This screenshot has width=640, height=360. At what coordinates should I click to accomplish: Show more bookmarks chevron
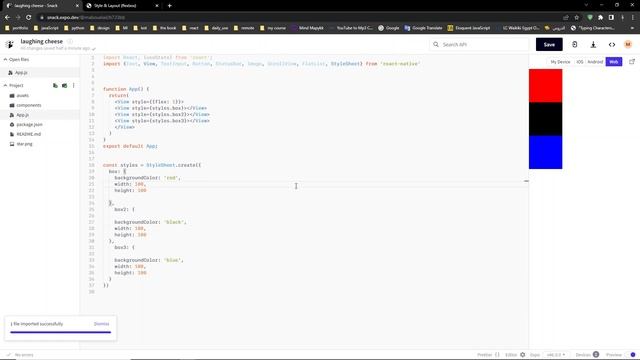point(632,28)
